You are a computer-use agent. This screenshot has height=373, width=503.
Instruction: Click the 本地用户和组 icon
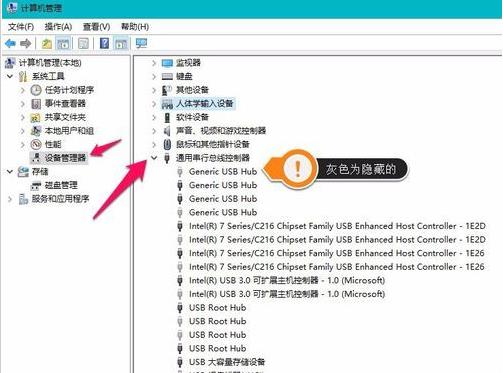36,131
